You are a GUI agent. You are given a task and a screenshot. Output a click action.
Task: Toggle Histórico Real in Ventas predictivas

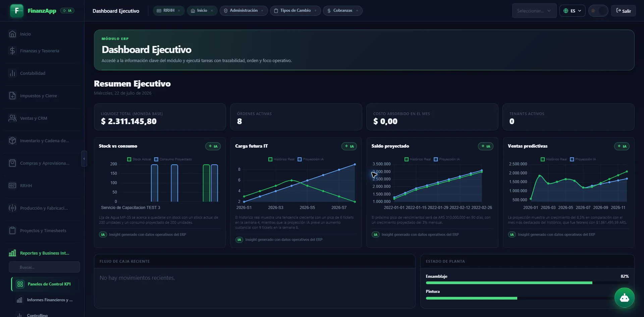point(553,159)
